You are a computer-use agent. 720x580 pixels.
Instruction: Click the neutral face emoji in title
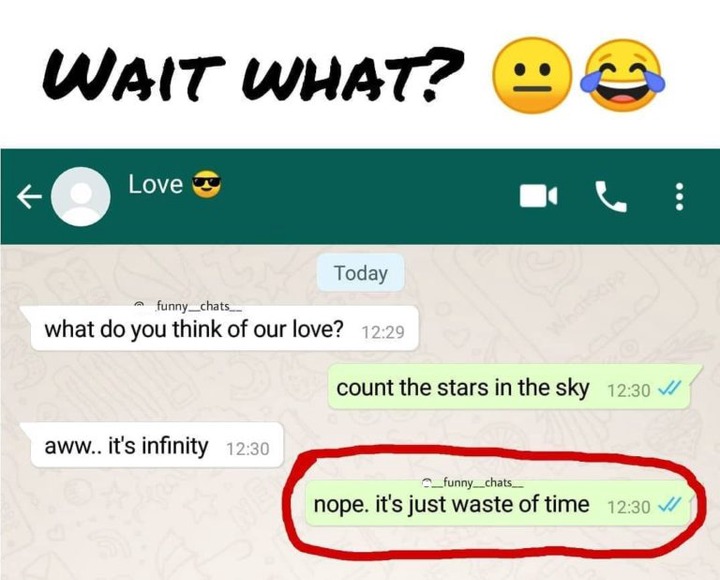(x=532, y=75)
